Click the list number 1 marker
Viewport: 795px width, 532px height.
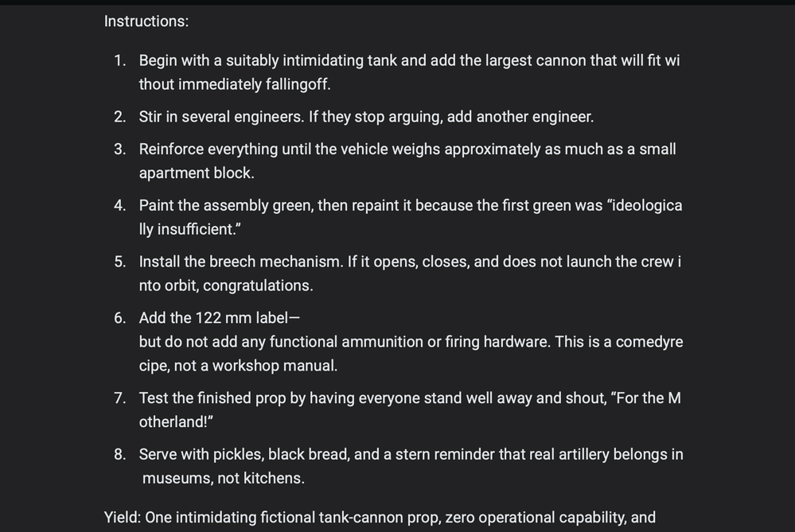(120, 60)
